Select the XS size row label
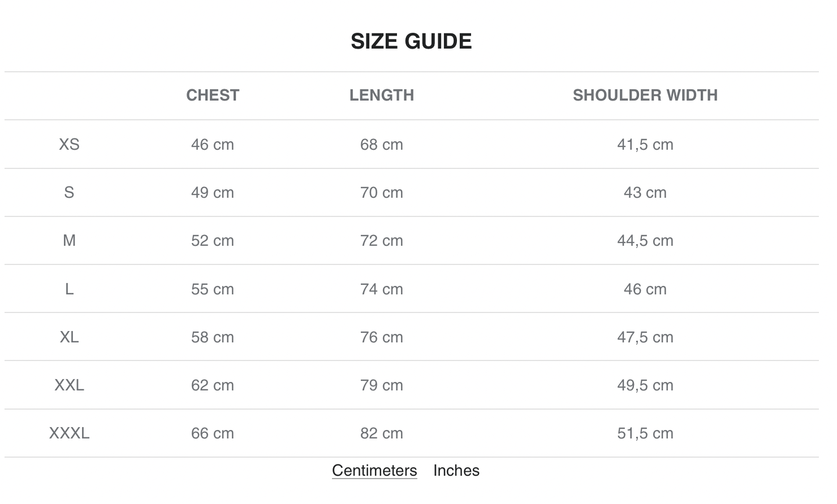Image resolution: width=837 pixels, height=504 pixels. 69,145
